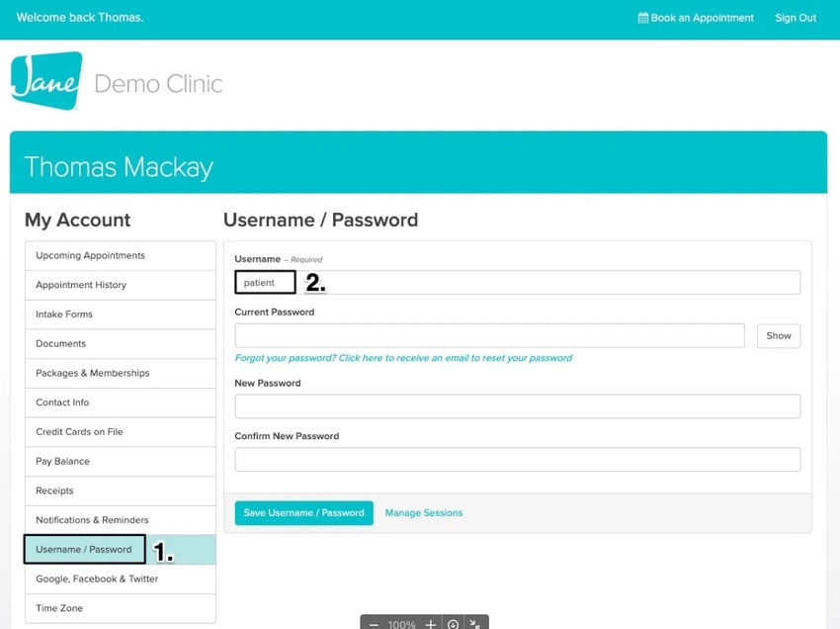Viewport: 840px width, 629px height.
Task: Focus the Current Password field
Action: pyautogui.click(x=489, y=335)
